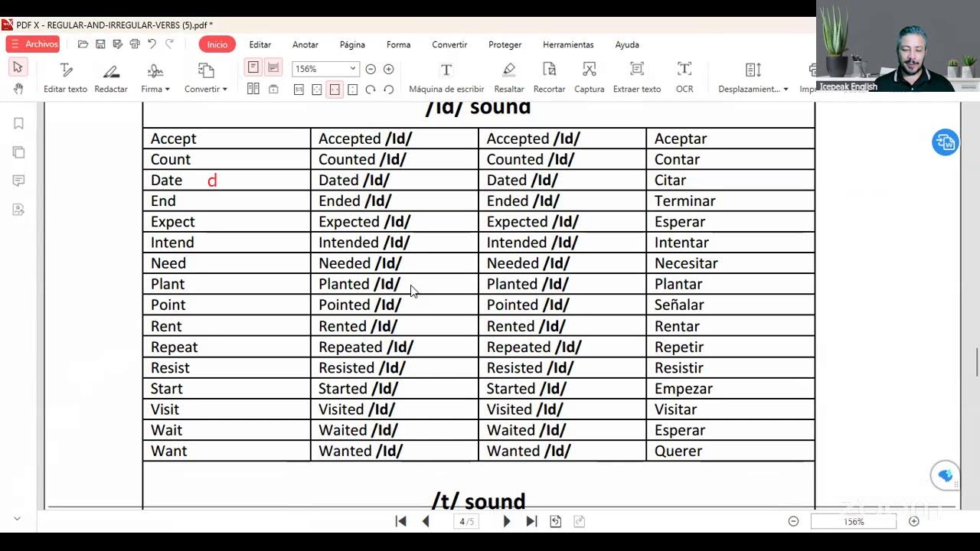Open the Editar tab
The image size is (980, 551).
pos(260,44)
